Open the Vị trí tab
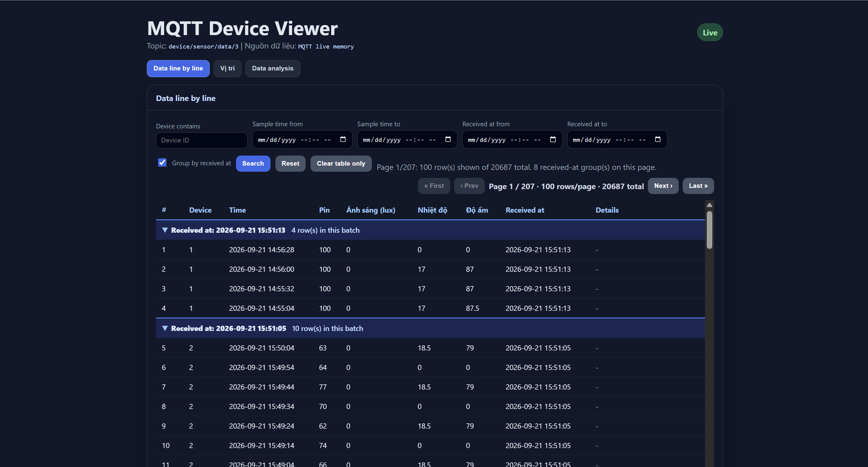The width and height of the screenshot is (868, 467). [x=227, y=68]
